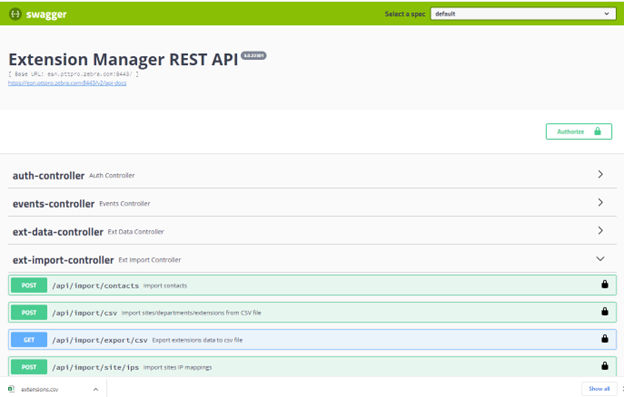Click the GET badge for /api/import/export/csv

pyautogui.click(x=29, y=340)
